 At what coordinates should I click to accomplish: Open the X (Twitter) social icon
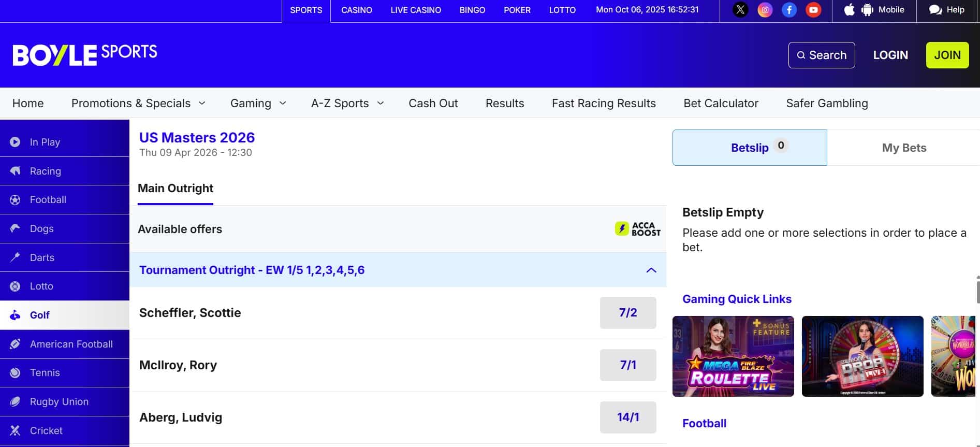pos(740,10)
